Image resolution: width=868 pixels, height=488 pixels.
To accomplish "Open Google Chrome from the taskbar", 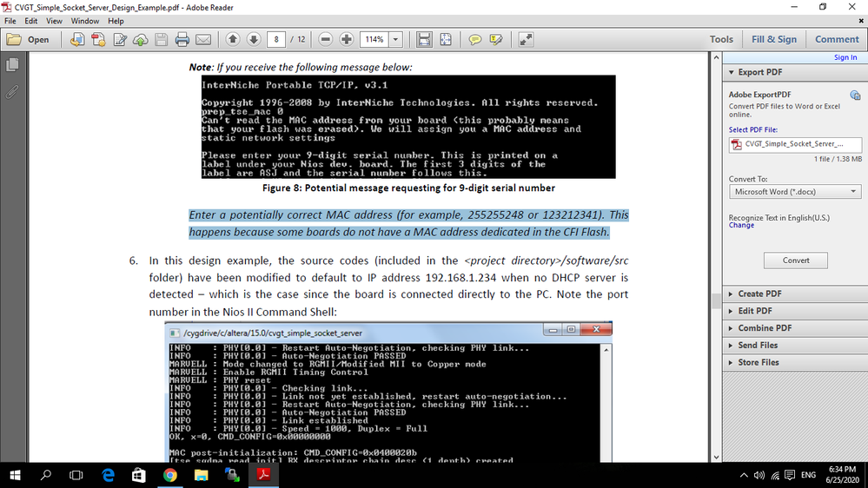I will 170,475.
